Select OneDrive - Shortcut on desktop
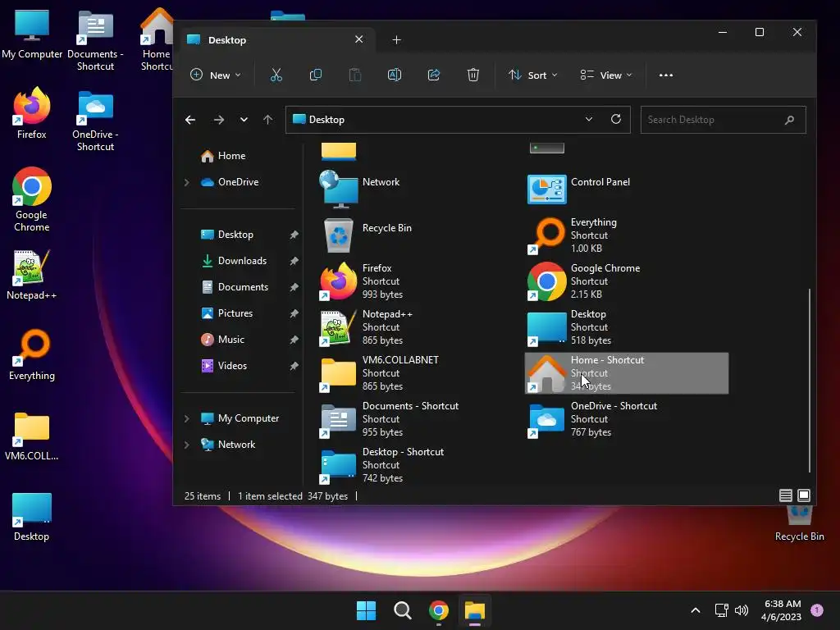 [95, 121]
